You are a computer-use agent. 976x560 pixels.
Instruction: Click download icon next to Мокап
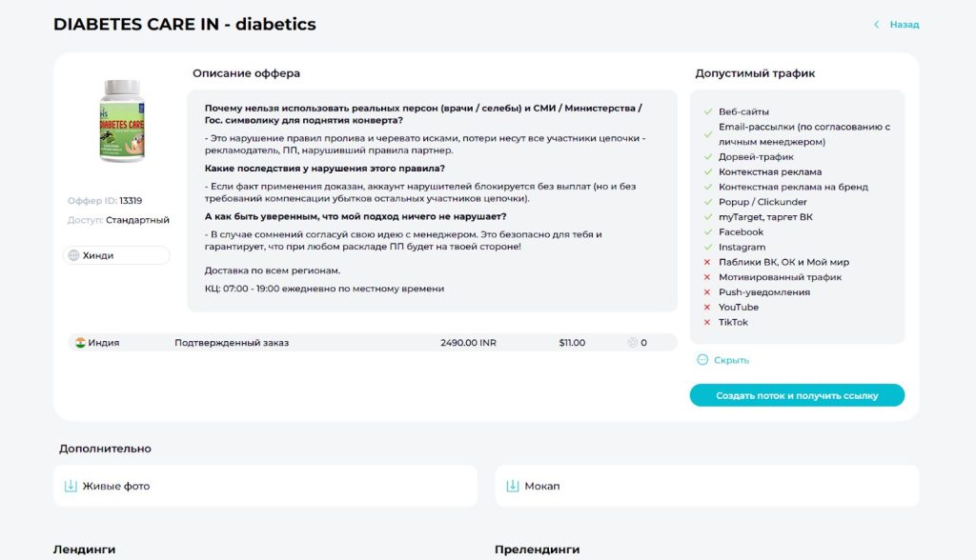[512, 486]
